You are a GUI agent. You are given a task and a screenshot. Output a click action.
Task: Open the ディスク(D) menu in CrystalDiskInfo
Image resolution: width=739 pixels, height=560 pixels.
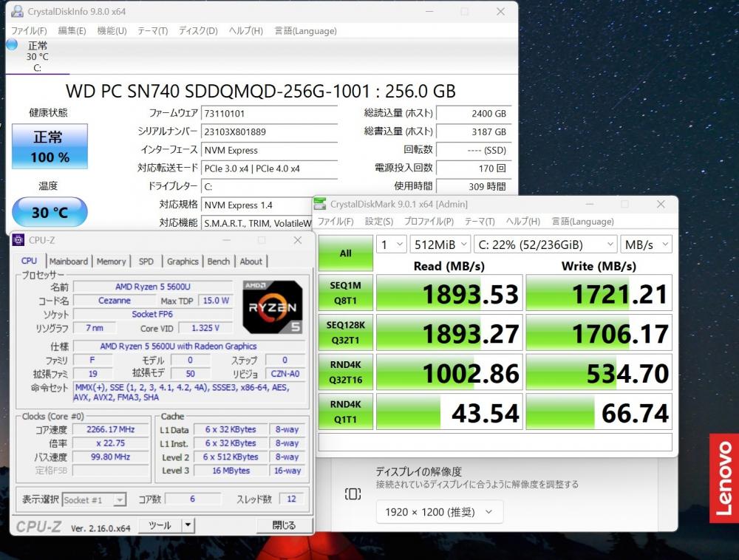click(198, 30)
